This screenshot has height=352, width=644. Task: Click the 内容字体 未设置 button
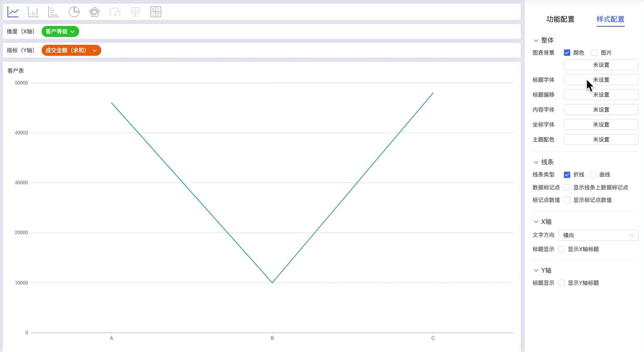click(601, 110)
